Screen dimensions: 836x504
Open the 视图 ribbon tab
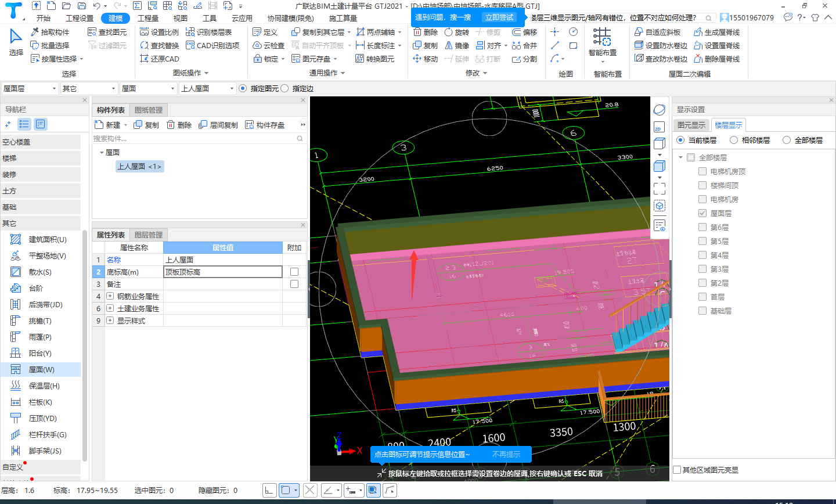(x=181, y=18)
